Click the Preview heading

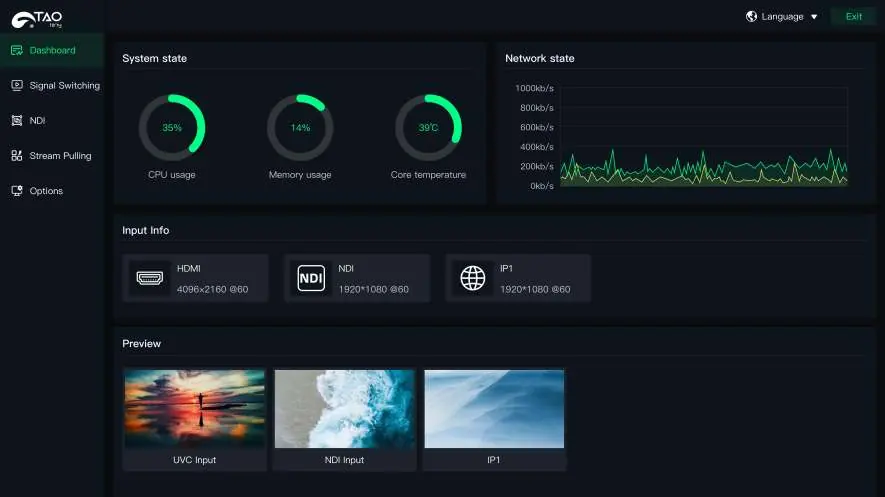142,344
